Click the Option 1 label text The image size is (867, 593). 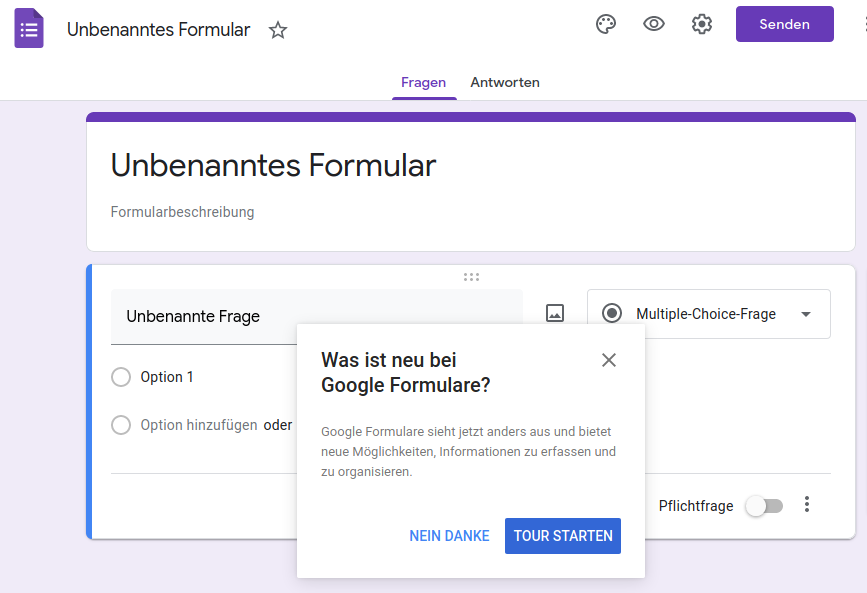(166, 377)
